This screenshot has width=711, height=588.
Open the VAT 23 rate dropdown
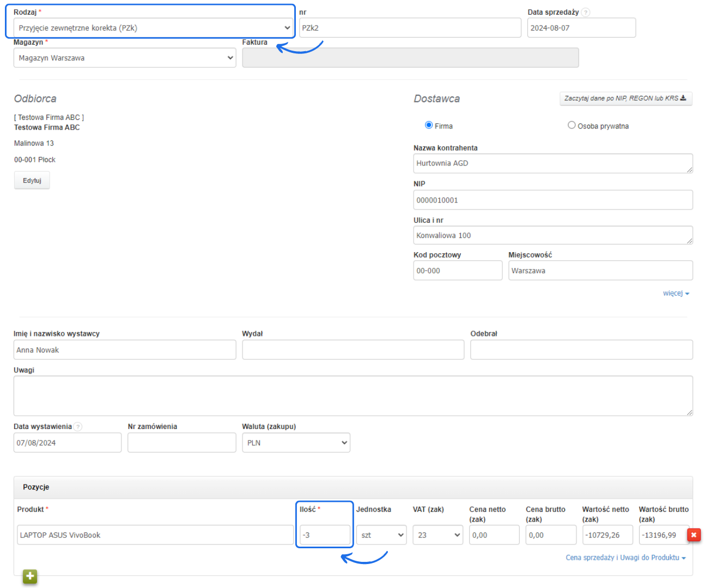(x=437, y=535)
